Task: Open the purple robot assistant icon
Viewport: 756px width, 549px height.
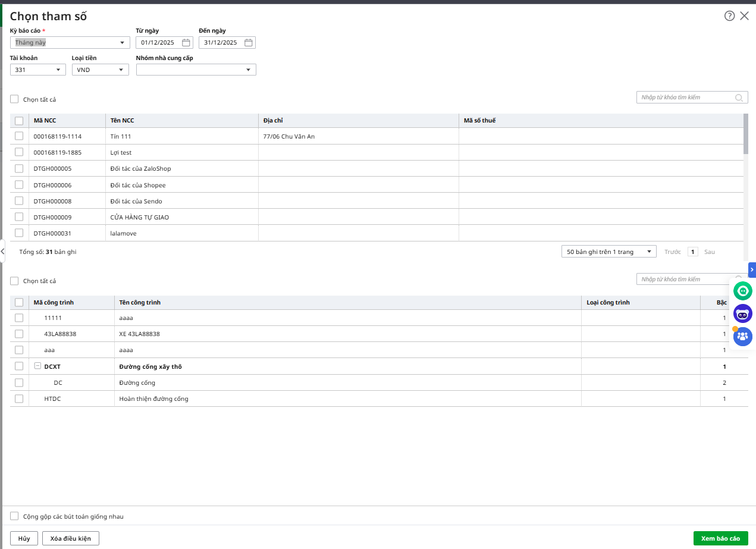Action: coord(743,313)
